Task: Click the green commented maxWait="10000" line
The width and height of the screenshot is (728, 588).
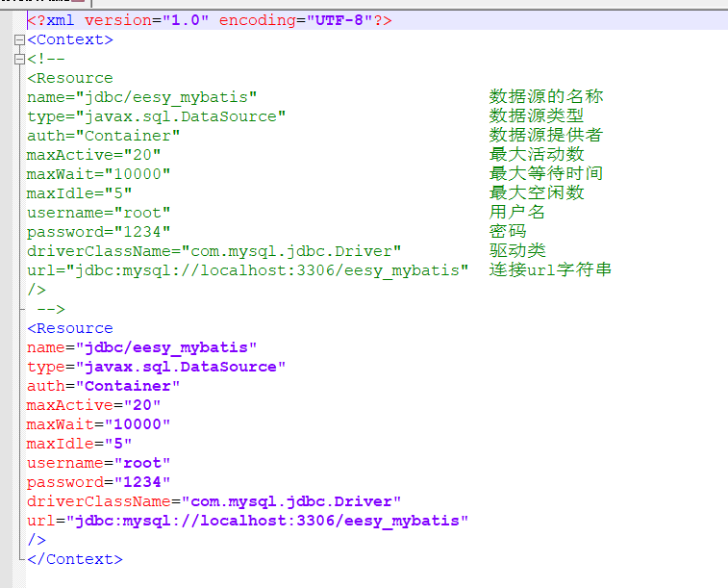Action: (x=99, y=174)
